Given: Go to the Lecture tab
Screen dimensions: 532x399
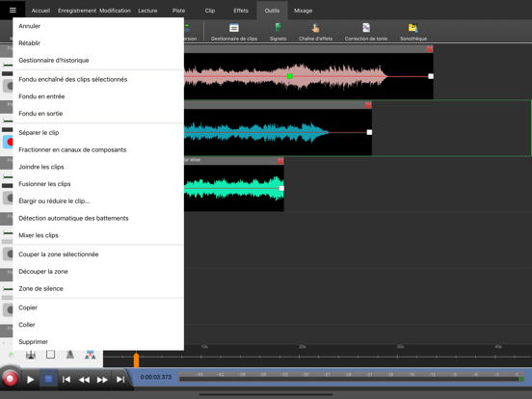Looking at the screenshot, I should 147,11.
